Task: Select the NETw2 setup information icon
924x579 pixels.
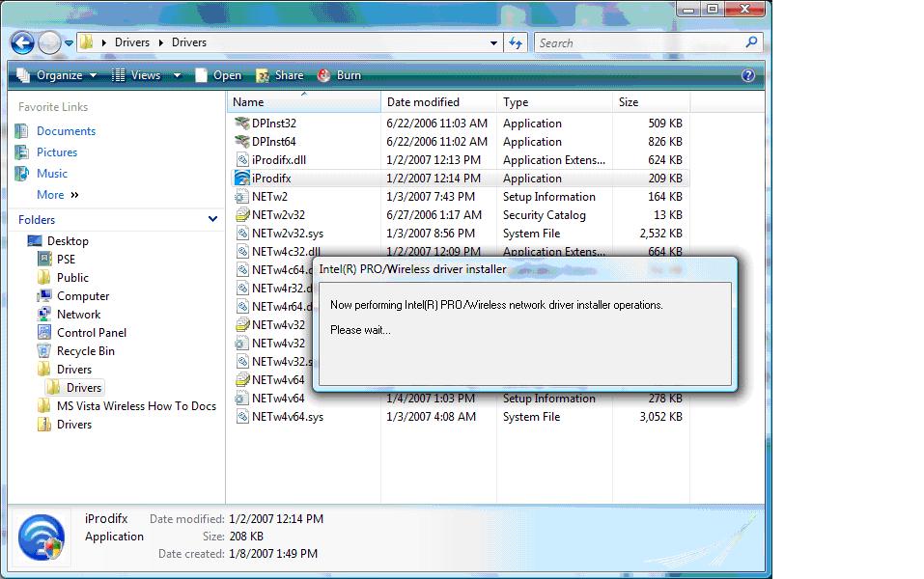Action: click(242, 196)
